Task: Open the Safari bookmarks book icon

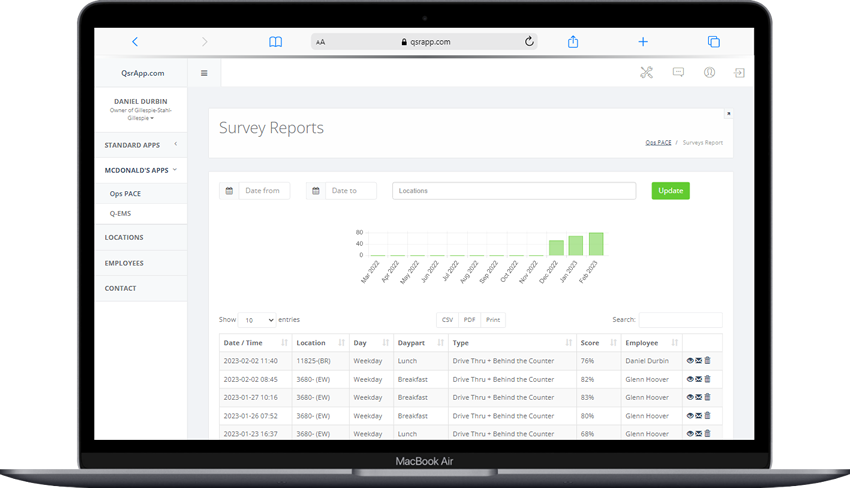Action: (x=275, y=42)
